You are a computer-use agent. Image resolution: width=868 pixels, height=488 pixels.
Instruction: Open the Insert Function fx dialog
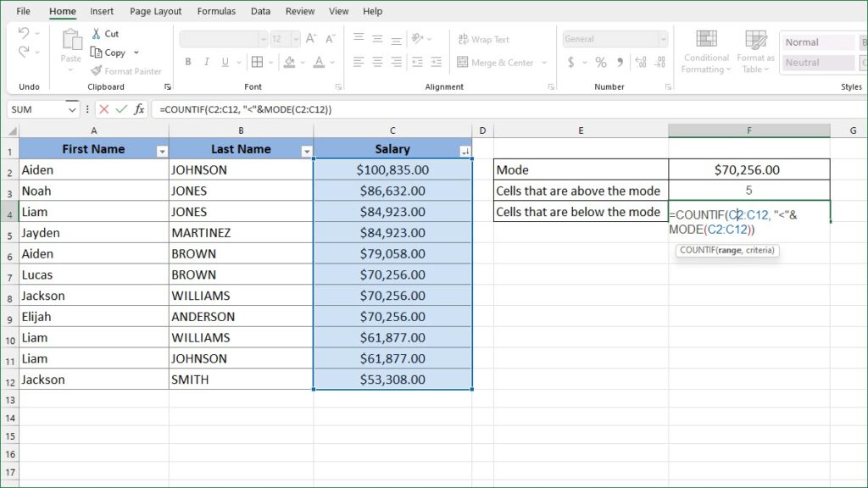[141, 108]
